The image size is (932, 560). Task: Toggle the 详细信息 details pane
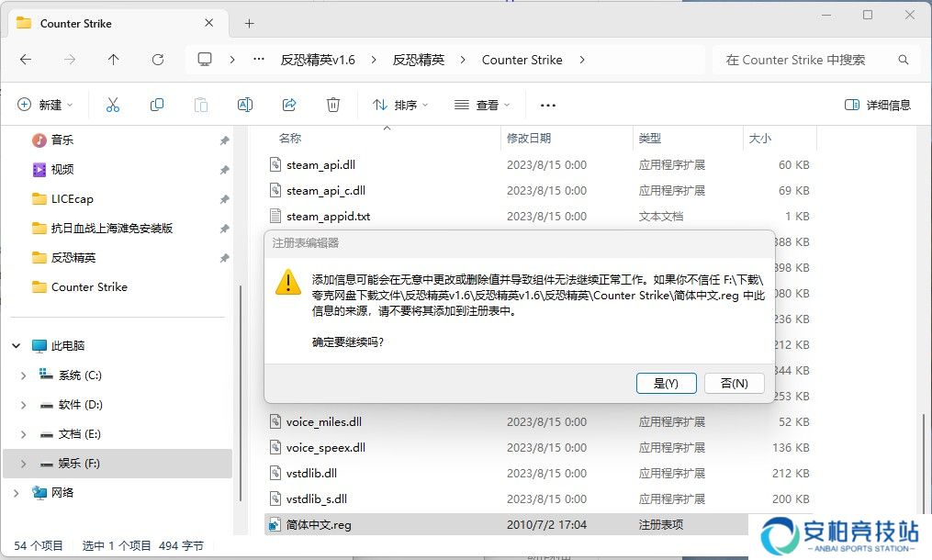878,105
